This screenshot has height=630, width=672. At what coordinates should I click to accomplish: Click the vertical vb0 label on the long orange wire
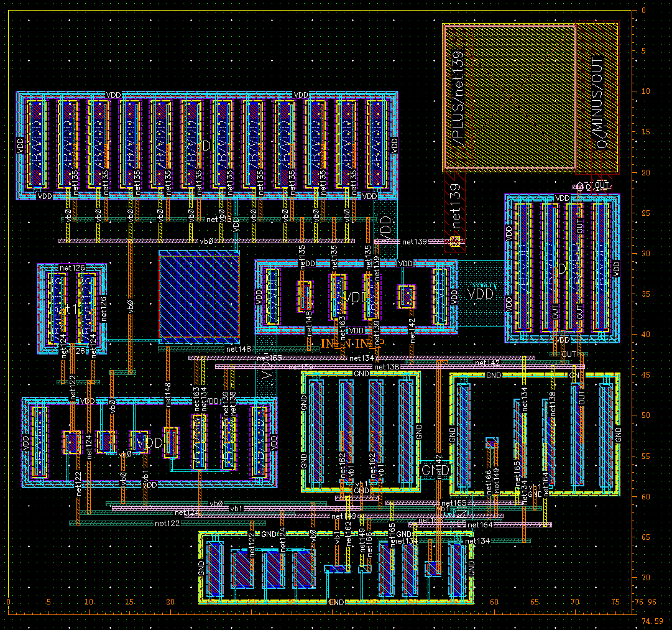(131, 306)
